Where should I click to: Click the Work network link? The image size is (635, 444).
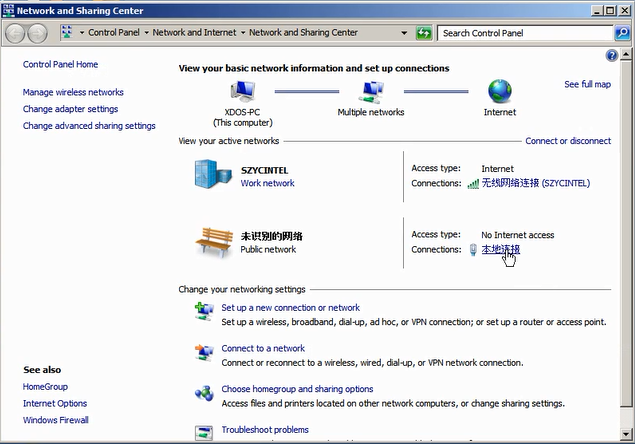pyautogui.click(x=268, y=183)
